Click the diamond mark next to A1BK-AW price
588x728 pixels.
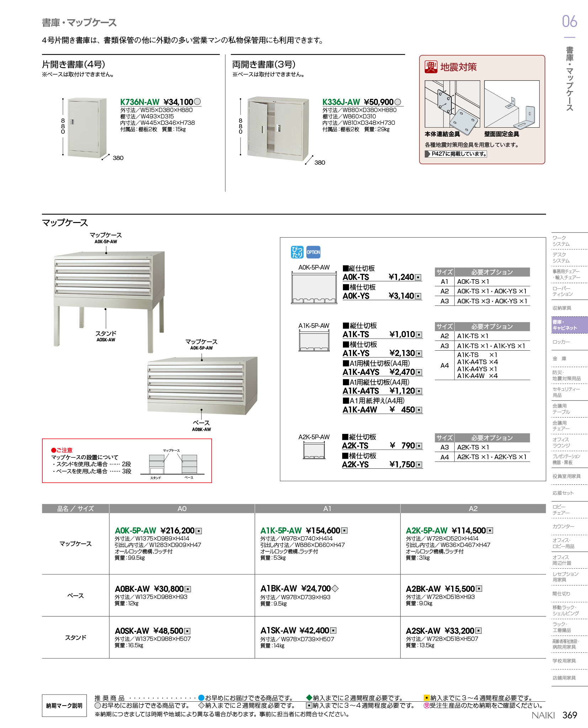click(335, 589)
